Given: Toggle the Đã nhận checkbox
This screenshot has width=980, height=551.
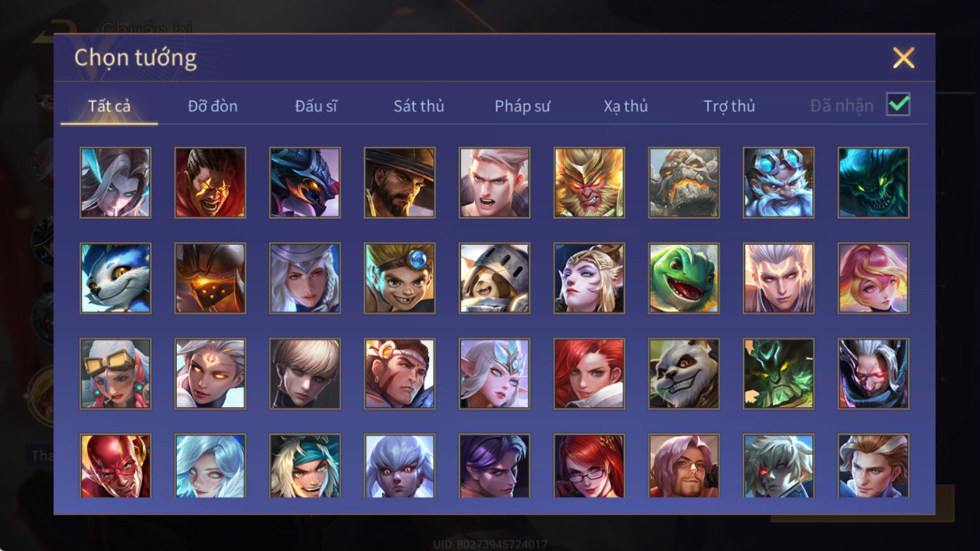Looking at the screenshot, I should [x=898, y=104].
